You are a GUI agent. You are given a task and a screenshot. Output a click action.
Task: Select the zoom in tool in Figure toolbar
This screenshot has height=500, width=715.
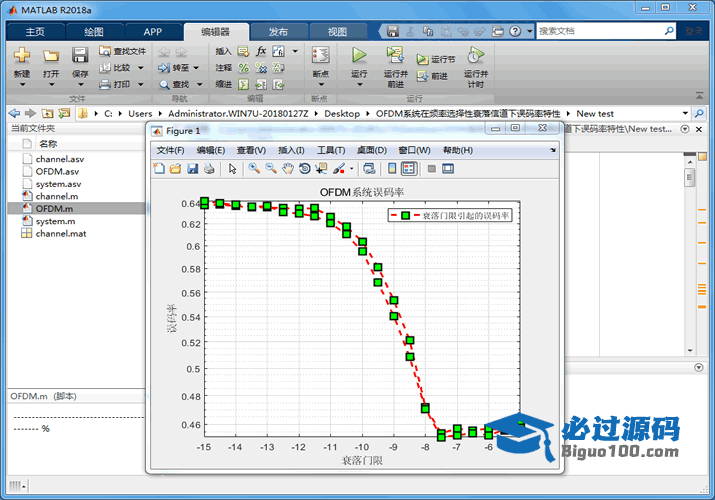tap(254, 169)
